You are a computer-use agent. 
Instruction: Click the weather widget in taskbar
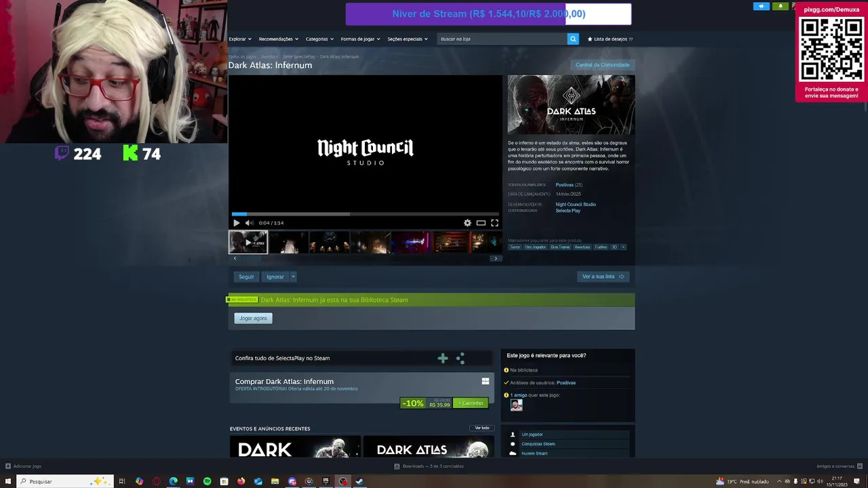[x=743, y=481]
